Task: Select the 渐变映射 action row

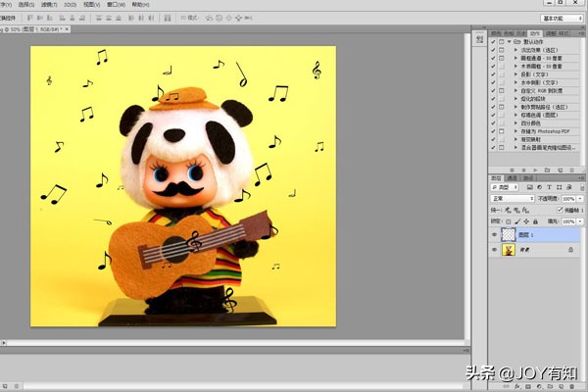Action: [x=534, y=139]
